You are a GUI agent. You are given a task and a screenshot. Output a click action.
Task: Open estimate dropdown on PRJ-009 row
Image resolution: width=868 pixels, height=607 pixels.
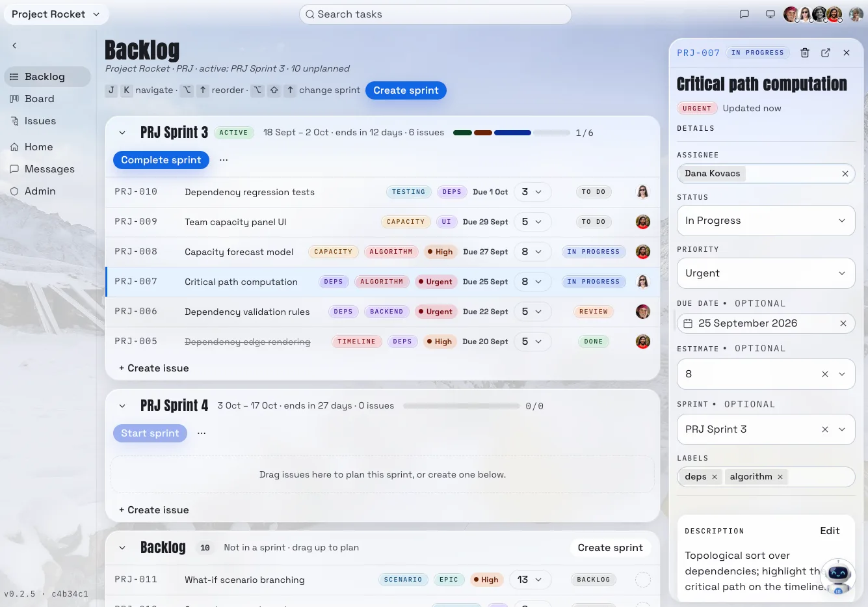pos(532,222)
